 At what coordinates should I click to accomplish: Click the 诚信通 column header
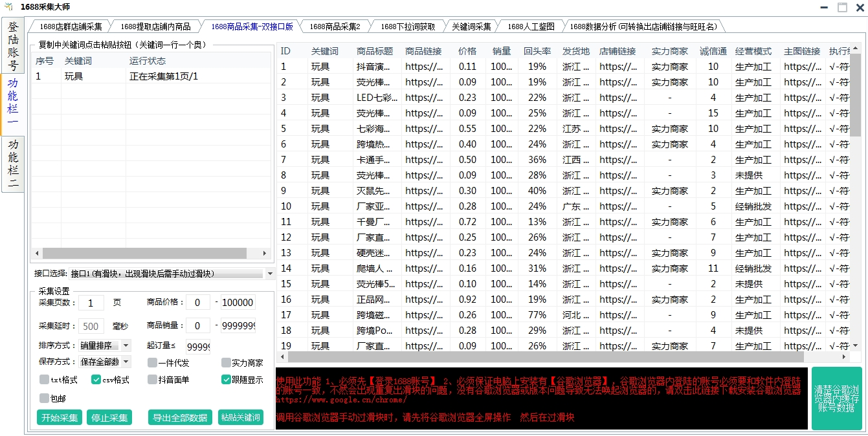[713, 51]
